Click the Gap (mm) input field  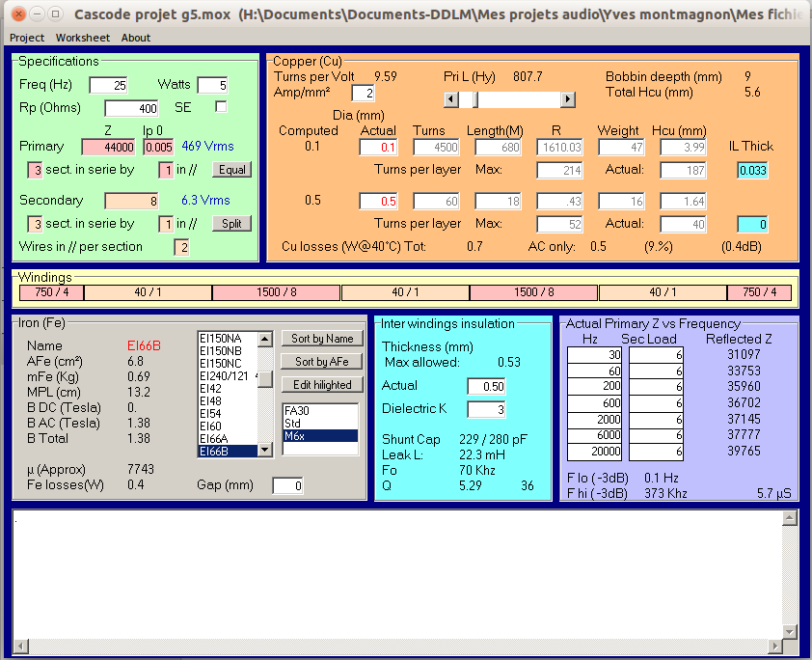288,486
